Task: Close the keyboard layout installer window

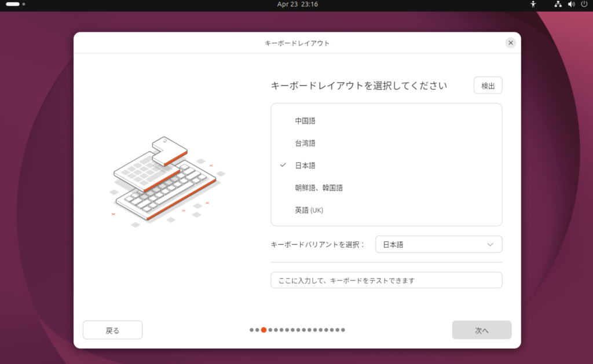Action: click(510, 43)
